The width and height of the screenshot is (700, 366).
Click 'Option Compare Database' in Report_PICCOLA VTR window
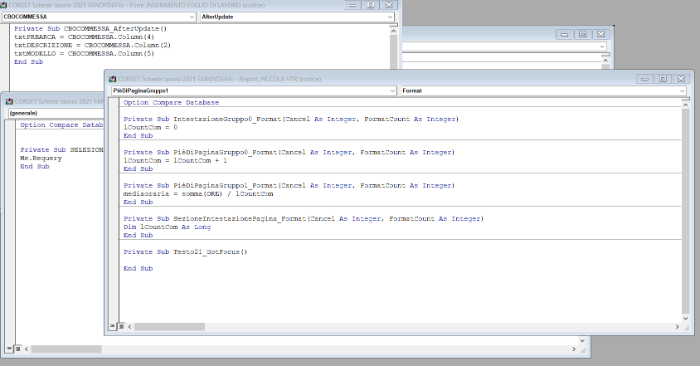171,103
